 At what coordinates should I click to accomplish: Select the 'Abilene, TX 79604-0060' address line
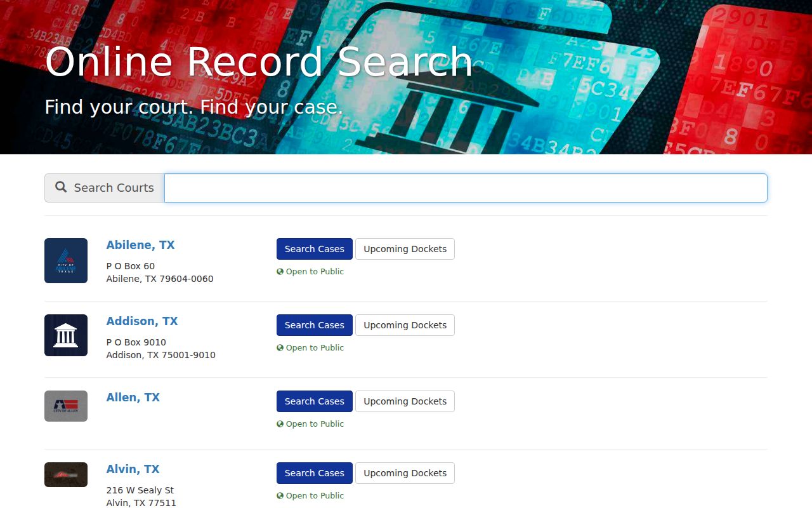click(x=160, y=279)
